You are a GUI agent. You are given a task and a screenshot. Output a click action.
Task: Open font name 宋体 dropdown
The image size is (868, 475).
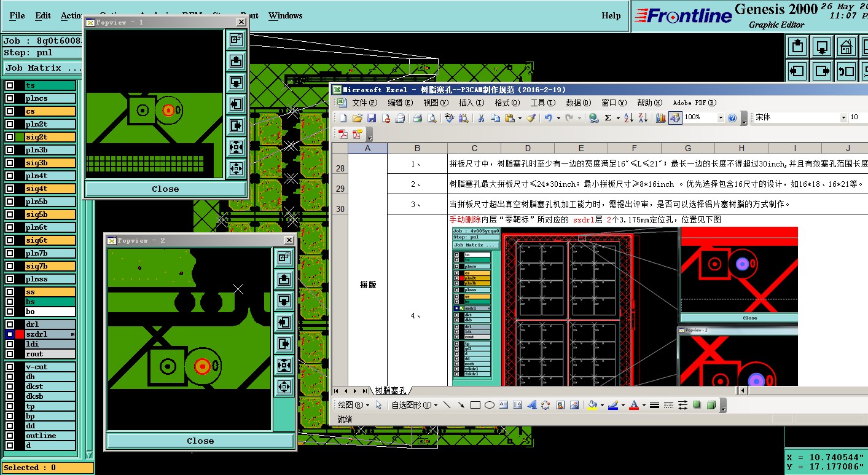click(x=843, y=117)
